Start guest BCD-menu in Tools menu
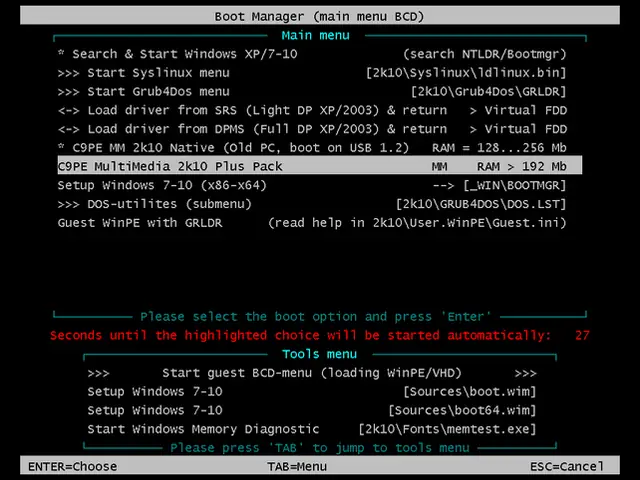 point(312,373)
